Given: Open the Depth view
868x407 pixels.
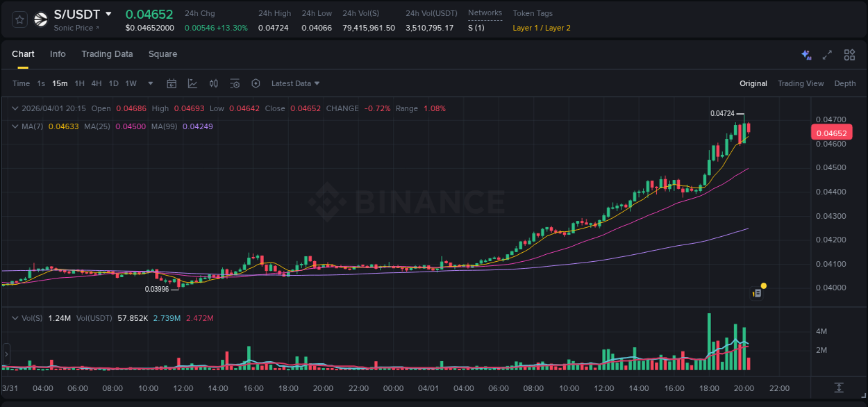Looking at the screenshot, I should click(845, 83).
